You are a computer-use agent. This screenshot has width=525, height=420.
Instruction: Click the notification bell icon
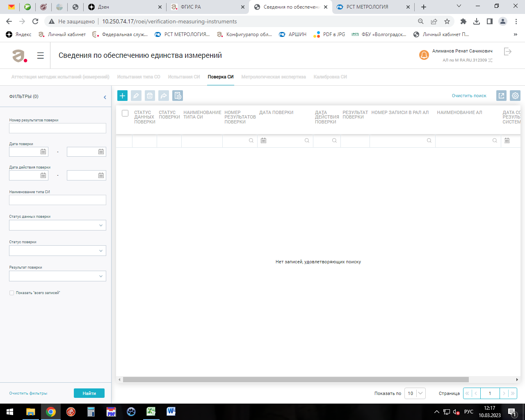tap(424, 55)
